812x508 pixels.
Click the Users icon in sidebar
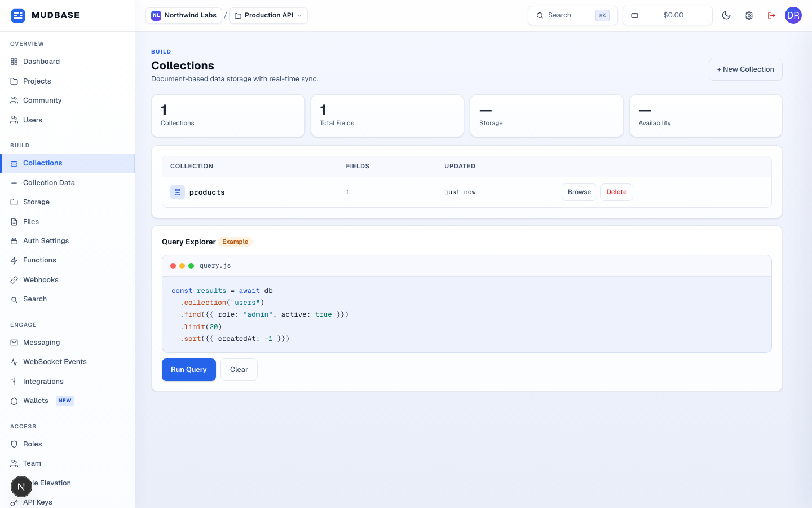tap(14, 120)
